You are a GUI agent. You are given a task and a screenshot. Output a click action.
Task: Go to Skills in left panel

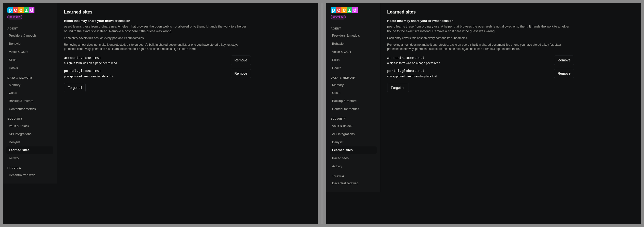coord(30,60)
